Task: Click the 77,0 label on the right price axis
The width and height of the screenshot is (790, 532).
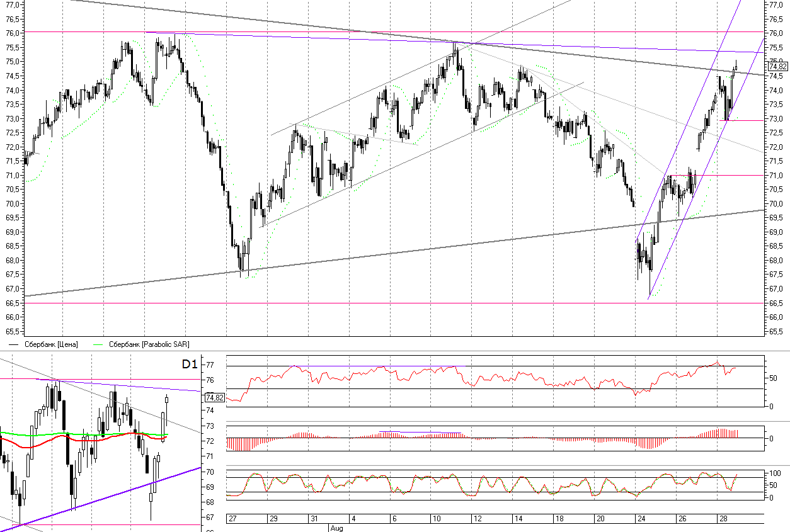Action: (776, 4)
